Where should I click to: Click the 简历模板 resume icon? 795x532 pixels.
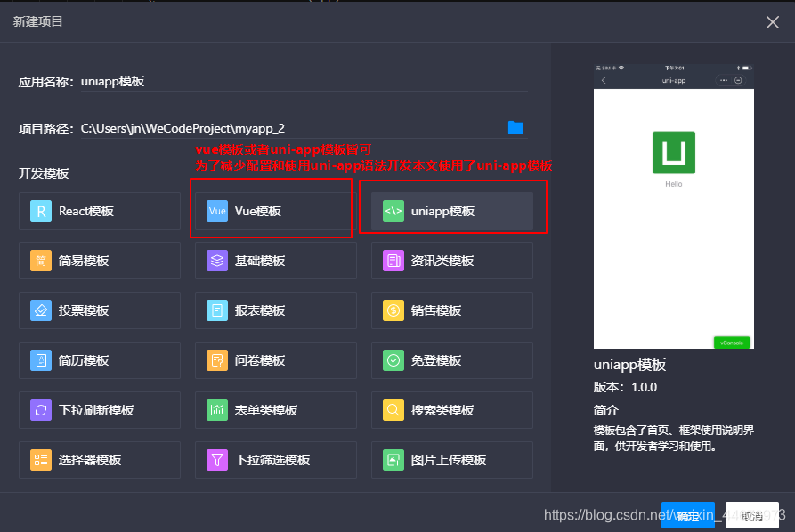pos(41,360)
